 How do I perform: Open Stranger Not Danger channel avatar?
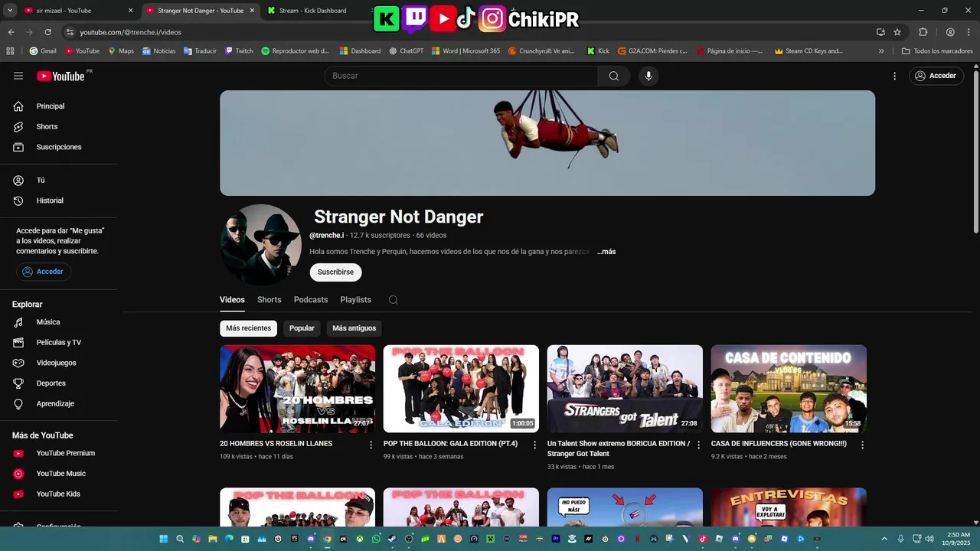[261, 245]
